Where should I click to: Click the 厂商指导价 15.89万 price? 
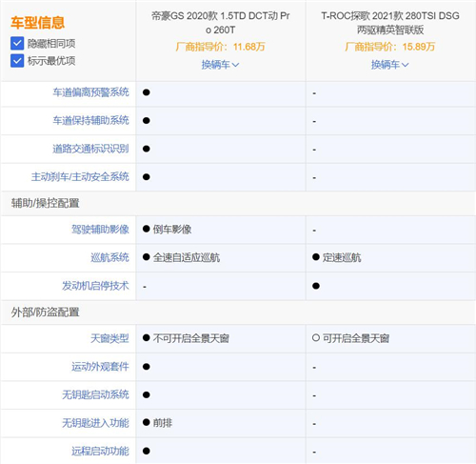390,47
